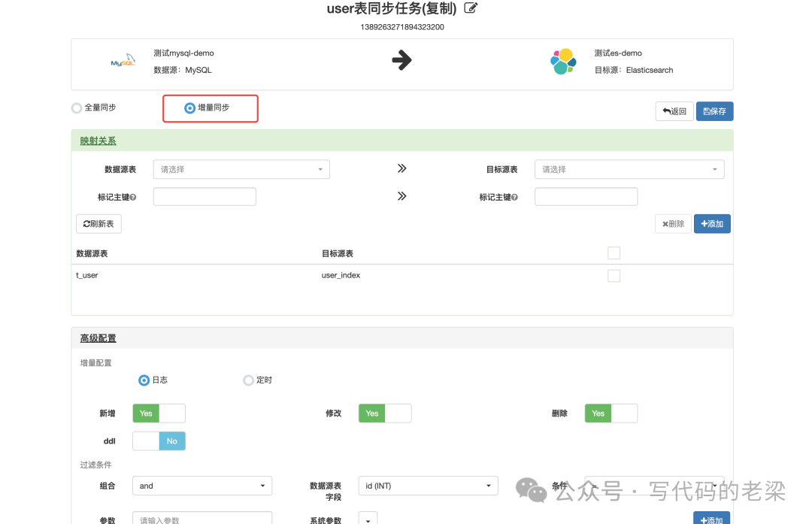
Task: Click help icon next to target 标记主键
Action: point(514,198)
